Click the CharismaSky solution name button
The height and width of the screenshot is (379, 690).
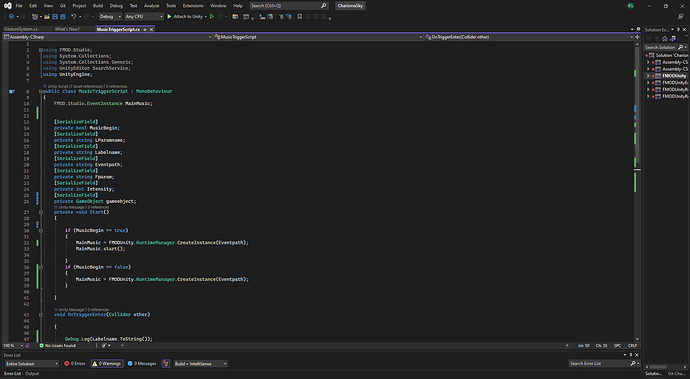tap(350, 6)
